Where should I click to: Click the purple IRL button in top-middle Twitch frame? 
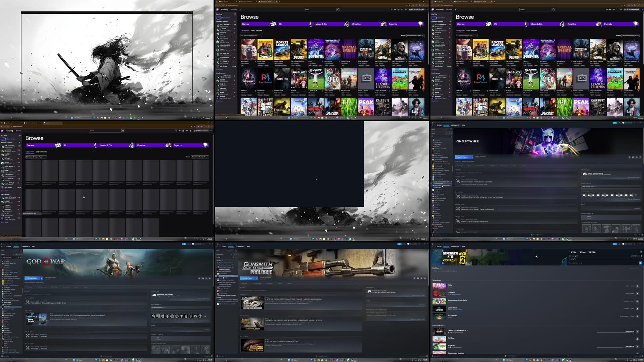(x=295, y=24)
